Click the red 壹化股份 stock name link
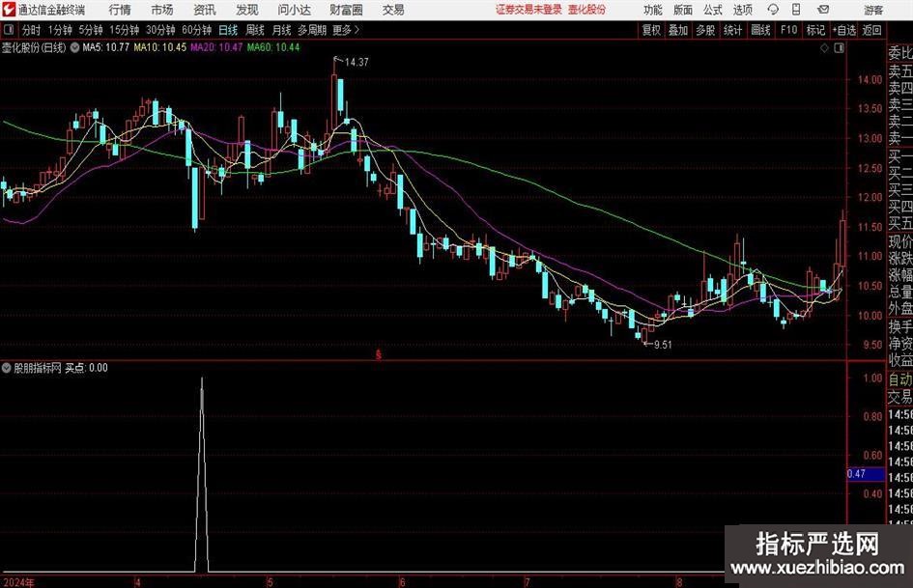The image size is (913, 588). pyautogui.click(x=587, y=10)
